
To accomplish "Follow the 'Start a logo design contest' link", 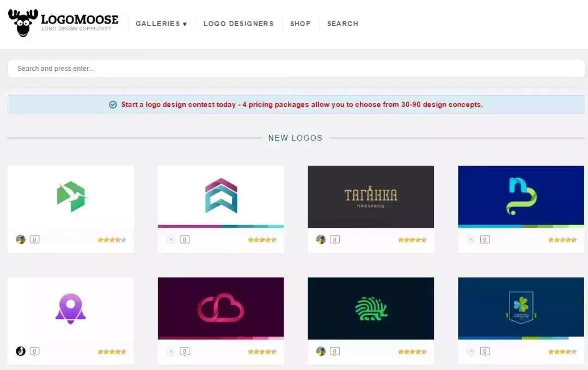I will tap(302, 105).
